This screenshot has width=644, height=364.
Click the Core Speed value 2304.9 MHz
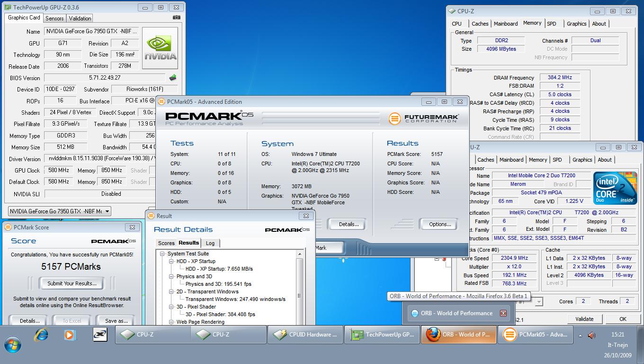[x=514, y=258]
